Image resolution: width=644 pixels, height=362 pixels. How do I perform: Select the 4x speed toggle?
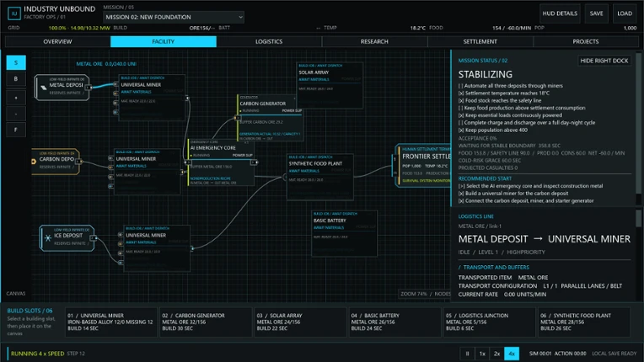(512, 354)
